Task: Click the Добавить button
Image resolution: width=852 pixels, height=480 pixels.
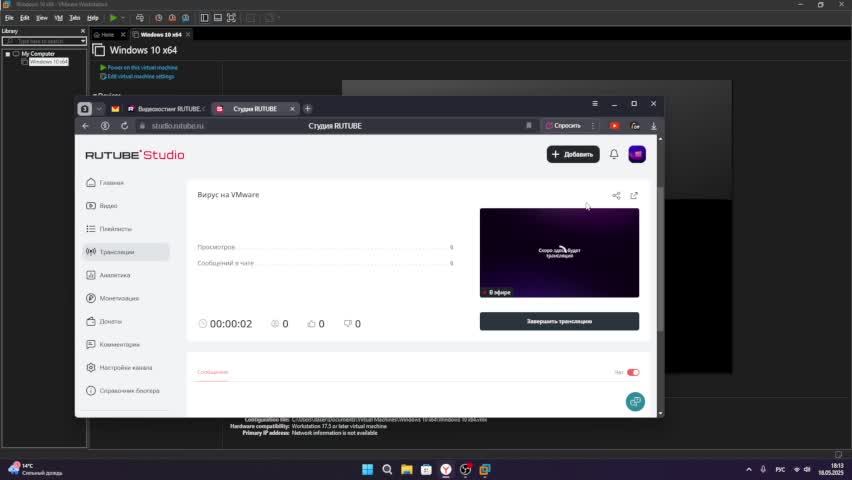Action: pyautogui.click(x=573, y=154)
